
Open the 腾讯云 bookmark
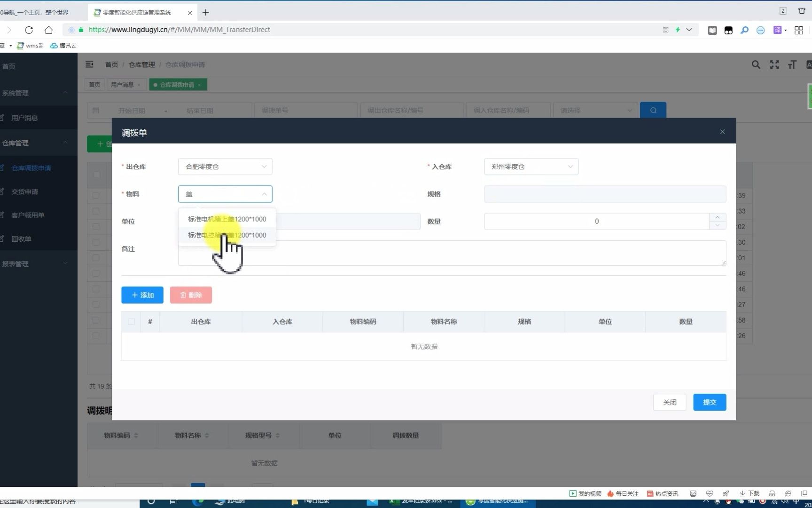[63, 46]
